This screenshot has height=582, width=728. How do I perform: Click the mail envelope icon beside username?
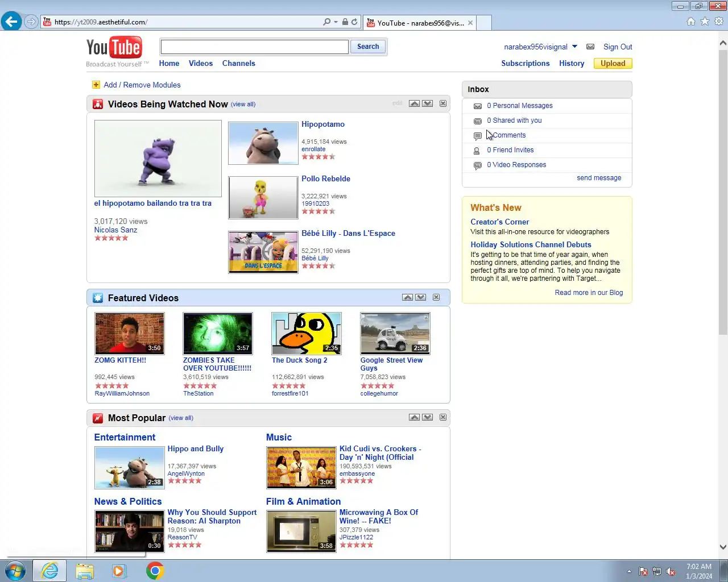tap(590, 47)
